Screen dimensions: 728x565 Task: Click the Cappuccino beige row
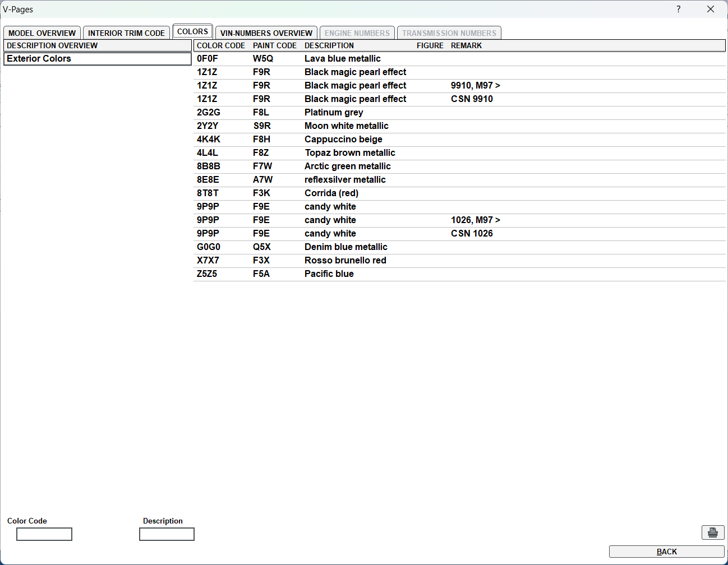click(343, 140)
